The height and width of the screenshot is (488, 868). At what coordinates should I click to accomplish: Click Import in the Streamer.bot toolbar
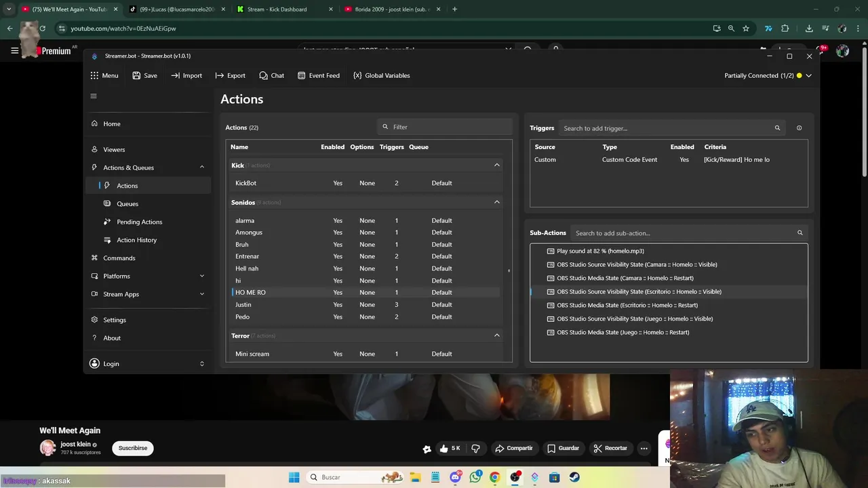tap(186, 75)
